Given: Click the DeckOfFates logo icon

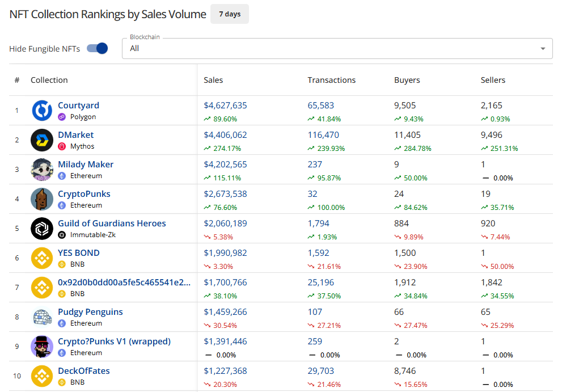Looking at the screenshot, I should 42,376.
